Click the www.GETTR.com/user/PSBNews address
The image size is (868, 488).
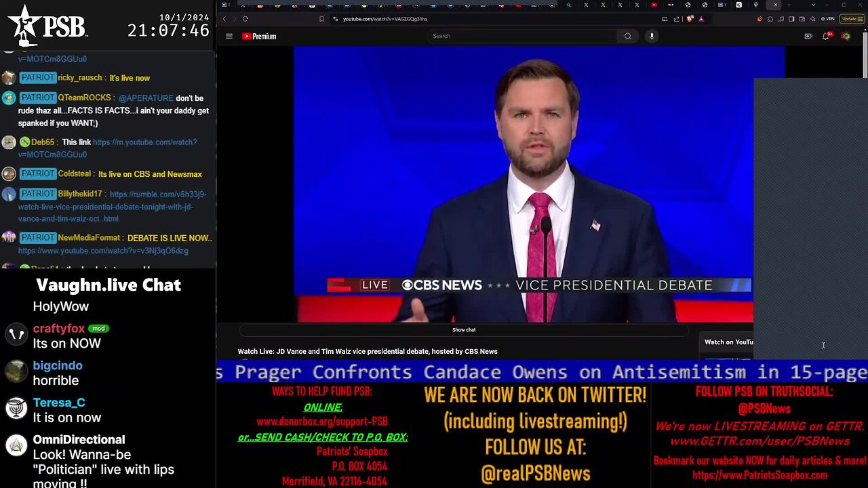tap(759, 441)
